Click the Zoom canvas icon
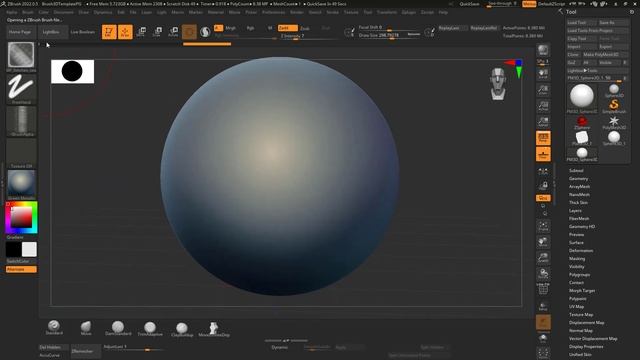Image resolution: width=640 pixels, height=360 pixels. pyautogui.click(x=543, y=90)
